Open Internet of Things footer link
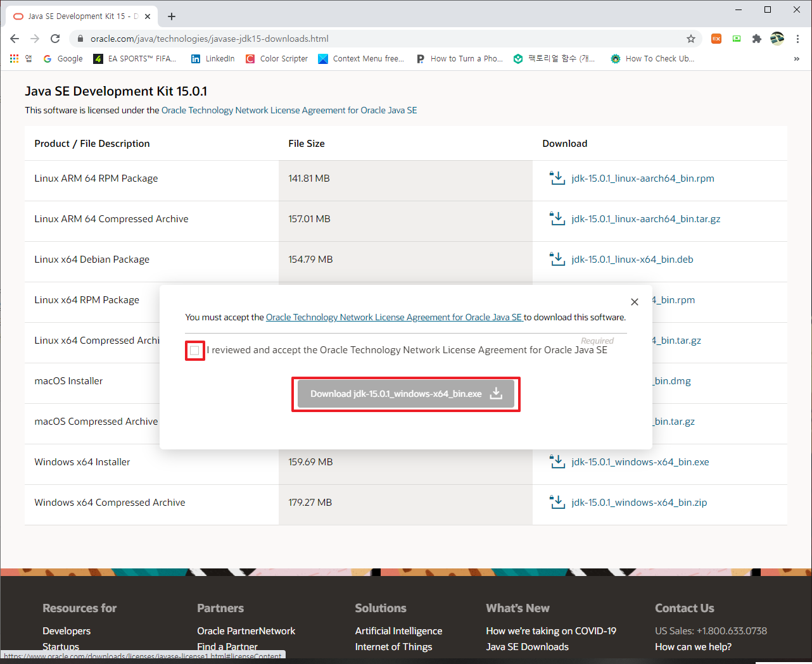Image resolution: width=812 pixels, height=664 pixels. click(393, 647)
